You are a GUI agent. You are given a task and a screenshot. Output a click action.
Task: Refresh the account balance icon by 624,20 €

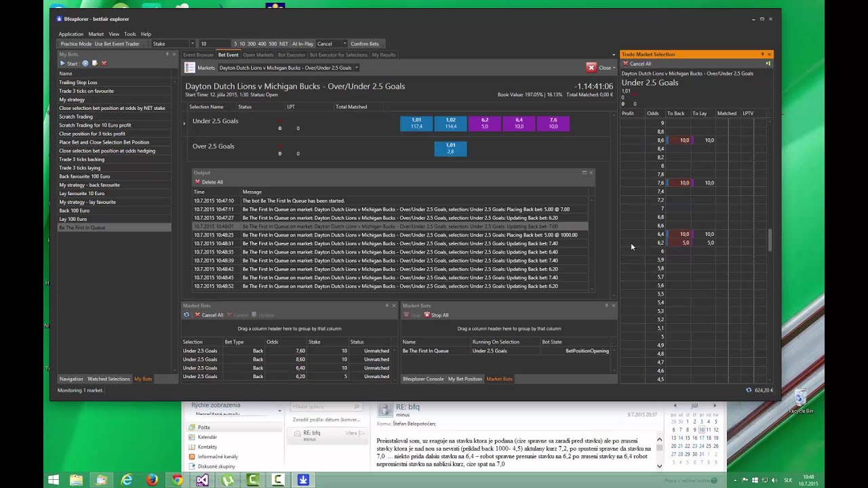point(749,390)
